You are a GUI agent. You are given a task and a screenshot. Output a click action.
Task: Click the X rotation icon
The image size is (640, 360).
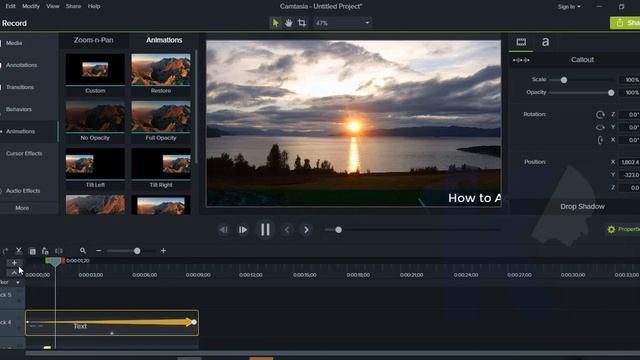pyautogui.click(x=600, y=140)
